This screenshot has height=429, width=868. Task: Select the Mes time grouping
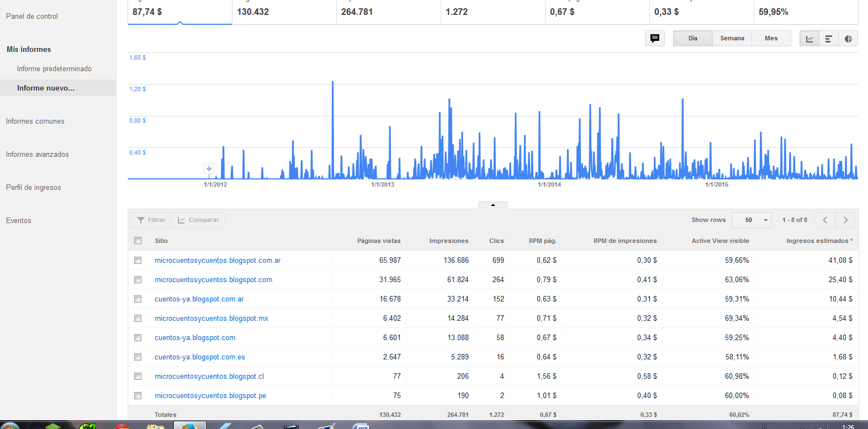coord(771,39)
